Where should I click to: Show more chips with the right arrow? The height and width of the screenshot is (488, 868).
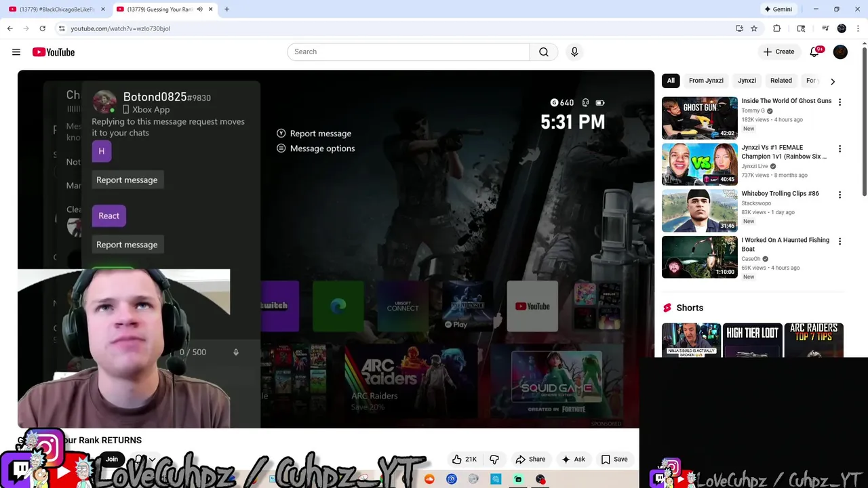click(x=833, y=81)
